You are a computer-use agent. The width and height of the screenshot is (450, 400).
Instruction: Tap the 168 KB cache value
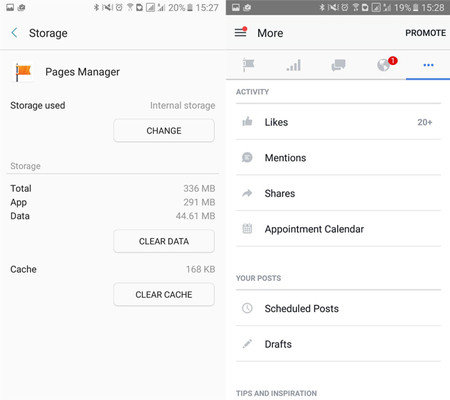200,269
